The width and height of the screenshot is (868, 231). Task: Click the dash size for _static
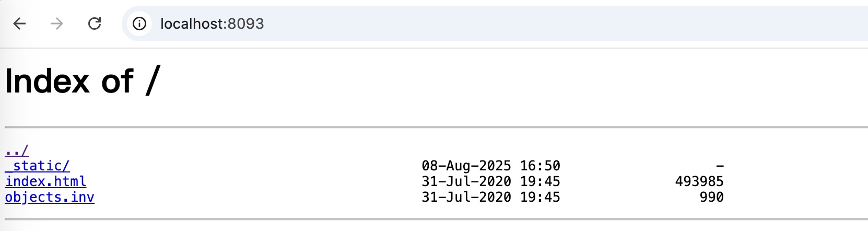point(720,166)
